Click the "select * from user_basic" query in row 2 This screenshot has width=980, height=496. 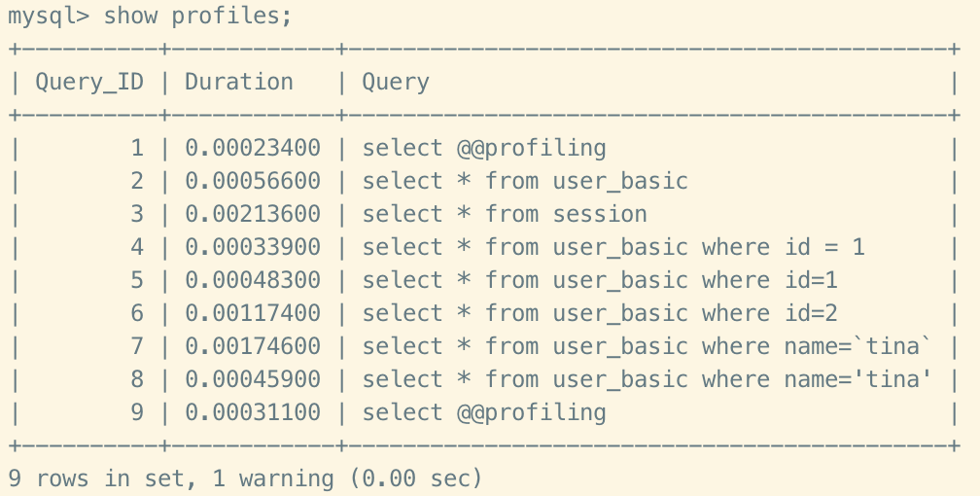(524, 182)
